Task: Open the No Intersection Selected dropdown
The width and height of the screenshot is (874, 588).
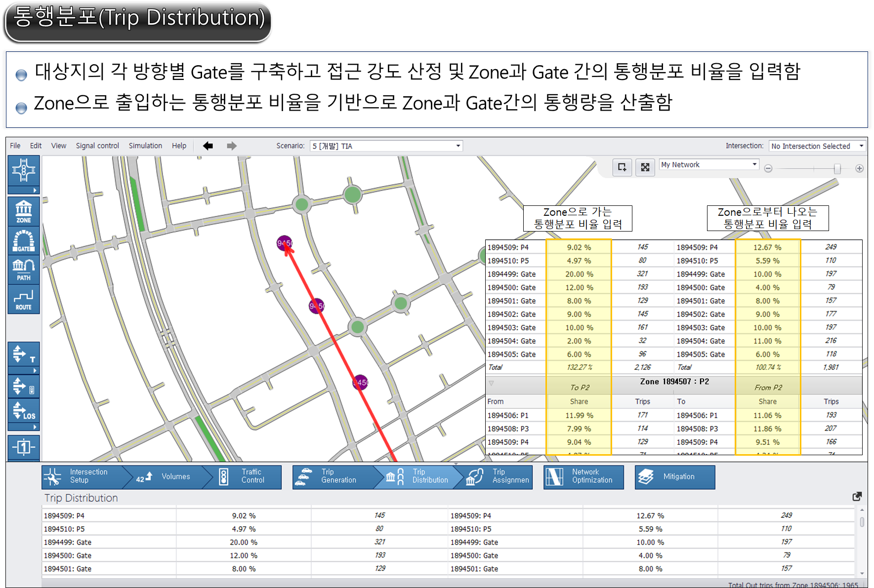Action: pos(817,146)
